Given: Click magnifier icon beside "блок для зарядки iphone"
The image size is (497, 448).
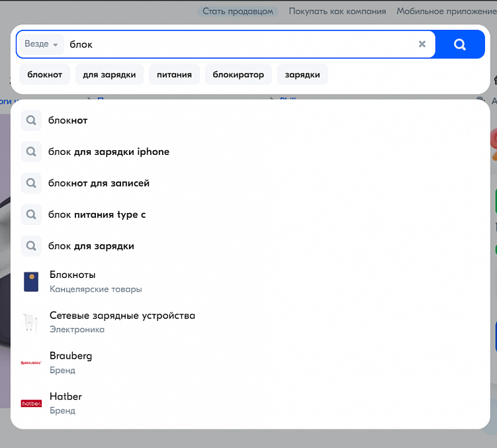Looking at the screenshot, I should [31, 152].
